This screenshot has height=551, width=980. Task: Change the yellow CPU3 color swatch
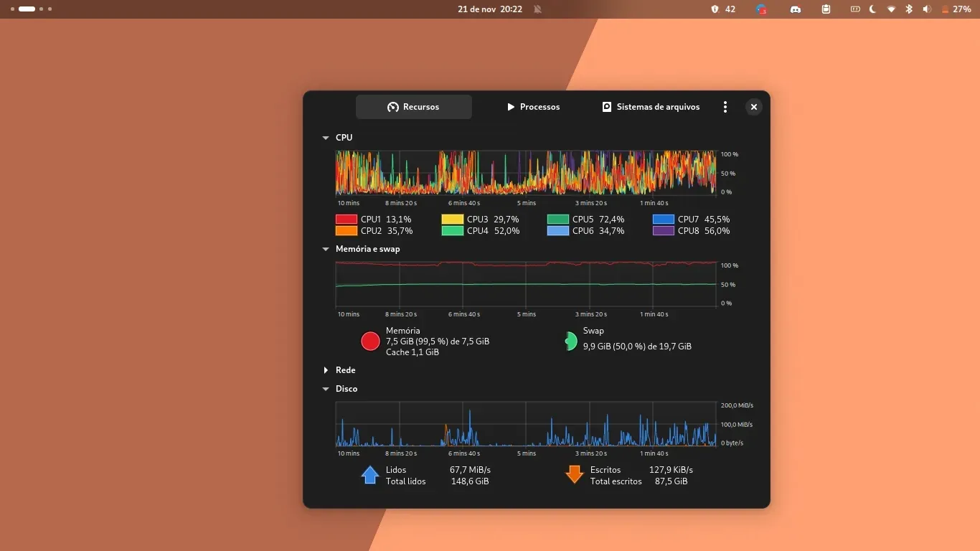point(452,220)
